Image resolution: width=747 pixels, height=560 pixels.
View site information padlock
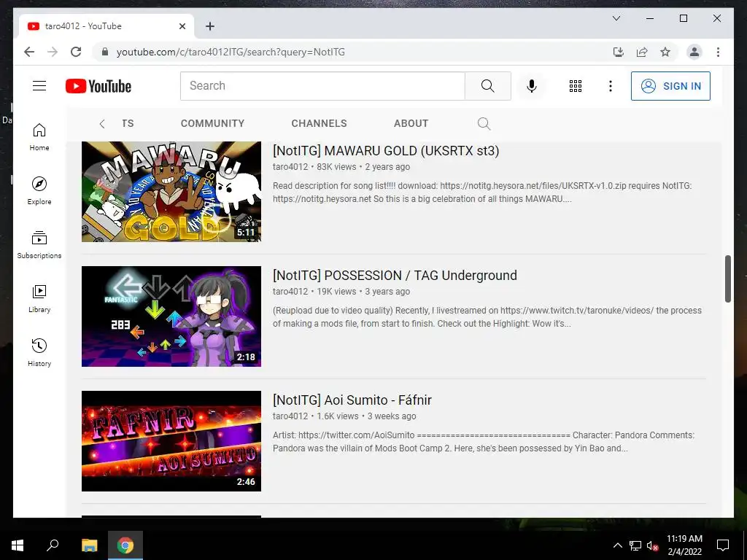pos(105,52)
